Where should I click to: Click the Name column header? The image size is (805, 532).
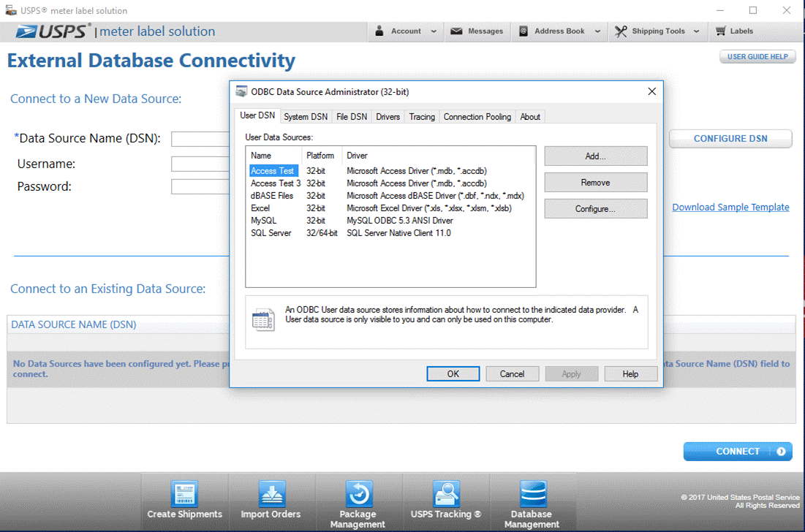[273, 156]
